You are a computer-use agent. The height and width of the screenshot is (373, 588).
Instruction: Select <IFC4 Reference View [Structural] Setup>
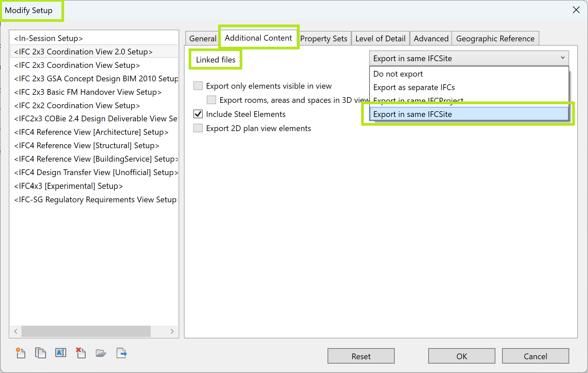(x=94, y=146)
